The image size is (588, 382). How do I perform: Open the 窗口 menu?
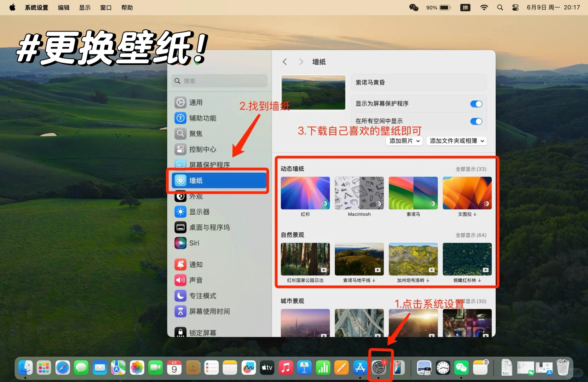[x=105, y=7]
